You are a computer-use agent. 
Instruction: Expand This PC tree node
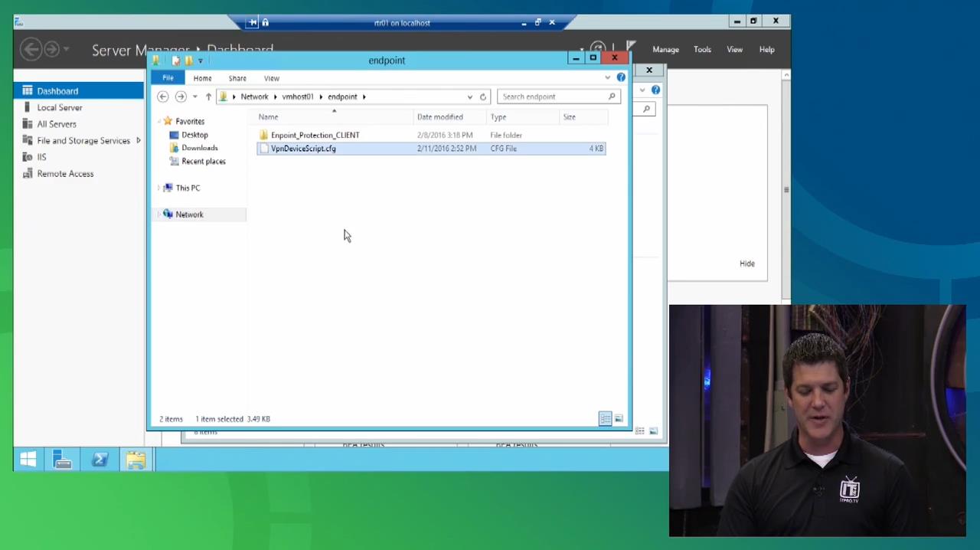click(x=159, y=188)
